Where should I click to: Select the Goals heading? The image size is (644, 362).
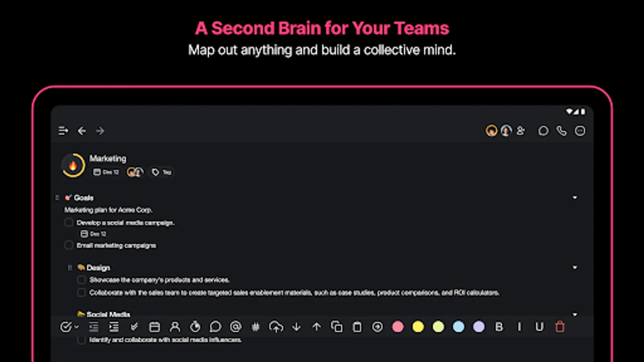(x=84, y=197)
